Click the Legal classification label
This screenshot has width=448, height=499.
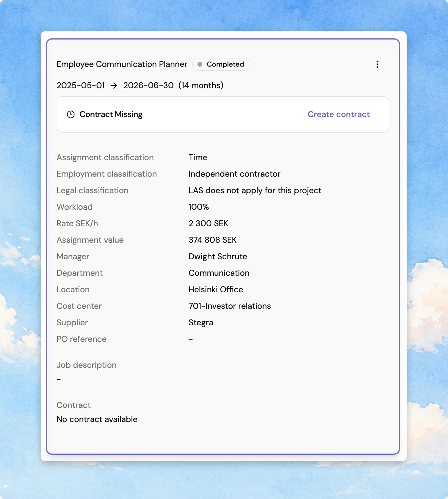click(92, 190)
